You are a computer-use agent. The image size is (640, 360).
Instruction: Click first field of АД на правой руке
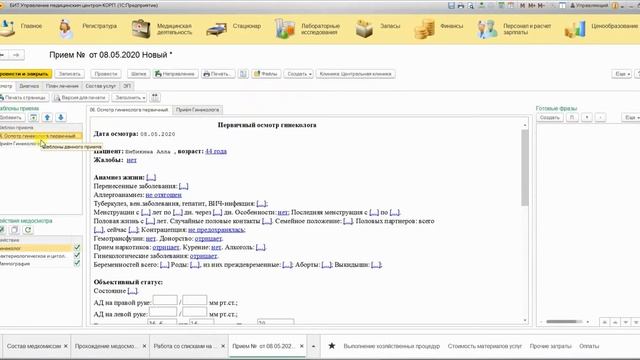pos(165,301)
